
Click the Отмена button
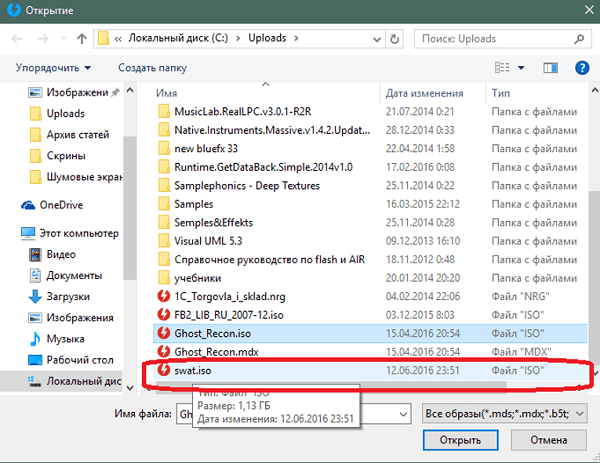548,440
